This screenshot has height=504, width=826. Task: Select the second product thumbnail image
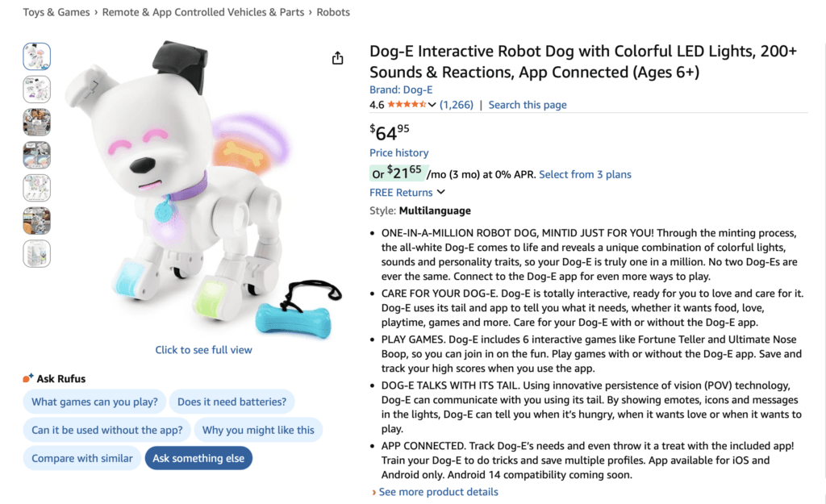pos(37,90)
